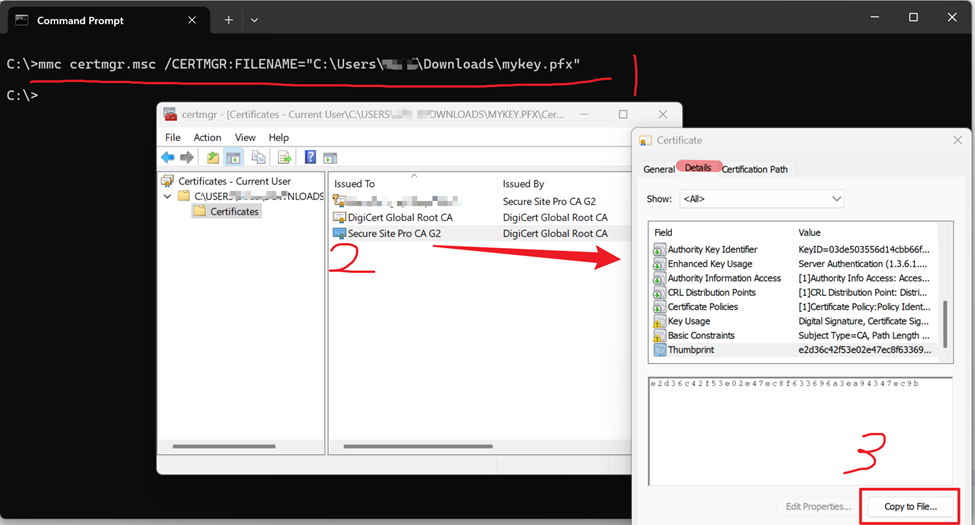Open the View menu in certmgr

pyautogui.click(x=245, y=137)
